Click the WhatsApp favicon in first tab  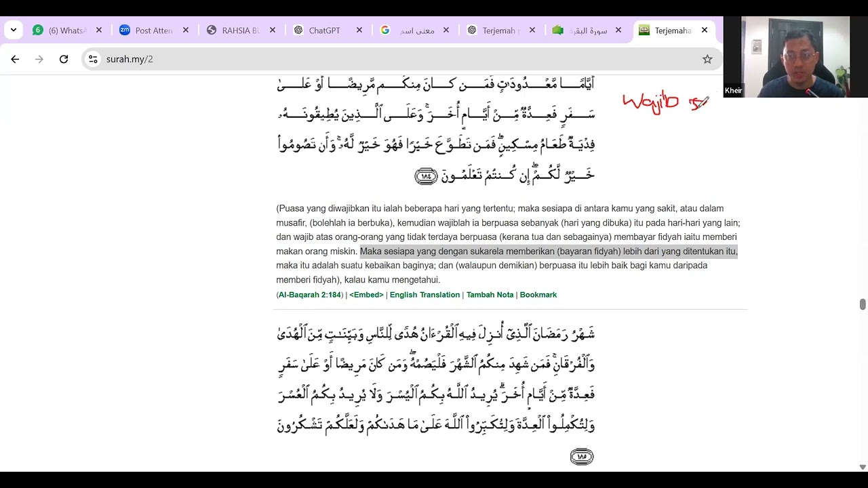(38, 30)
